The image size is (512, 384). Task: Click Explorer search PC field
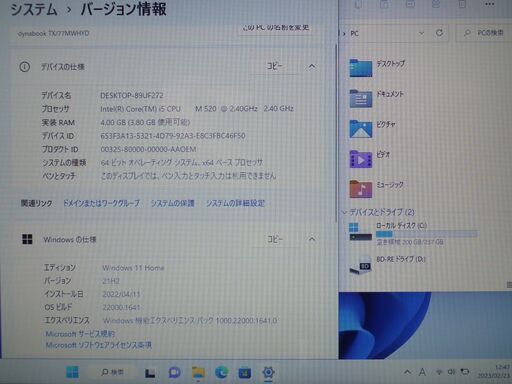pyautogui.click(x=483, y=33)
